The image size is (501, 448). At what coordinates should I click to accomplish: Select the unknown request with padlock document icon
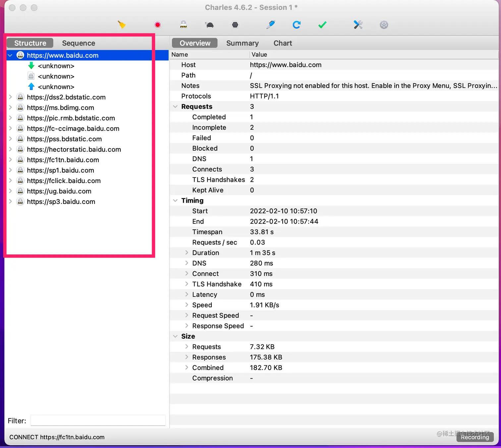click(x=56, y=76)
